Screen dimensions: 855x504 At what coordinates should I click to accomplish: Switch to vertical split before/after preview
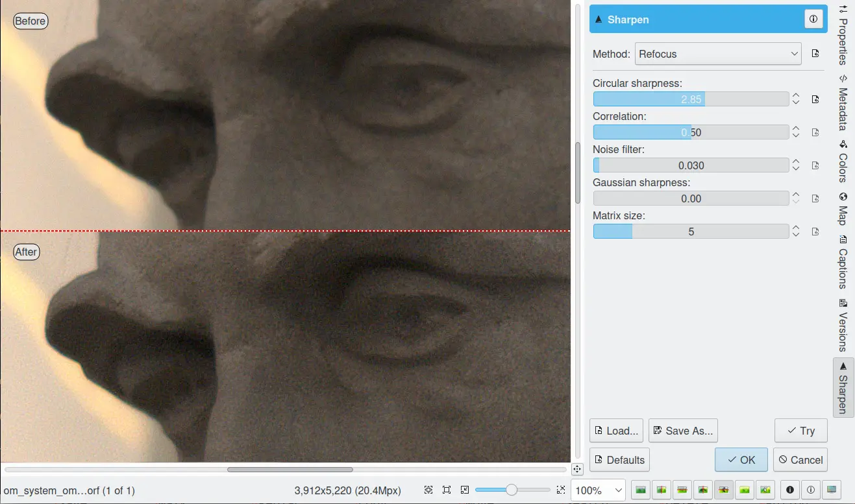[x=662, y=490]
